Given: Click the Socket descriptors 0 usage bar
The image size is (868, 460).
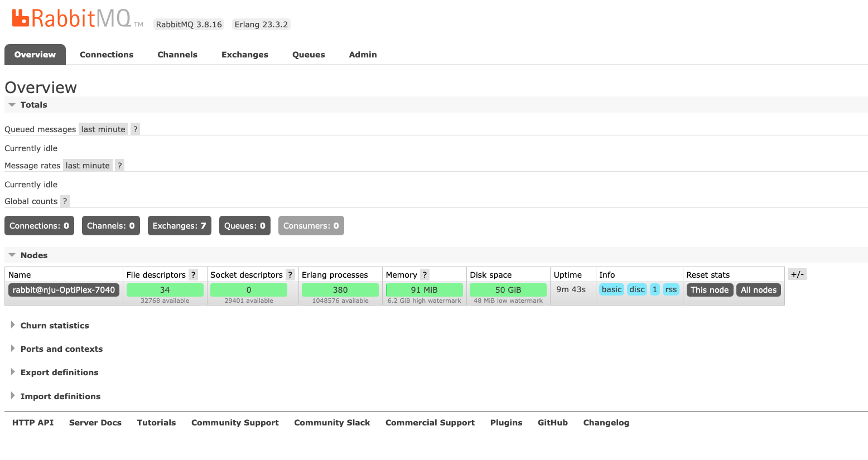Looking at the screenshot, I should pos(249,290).
